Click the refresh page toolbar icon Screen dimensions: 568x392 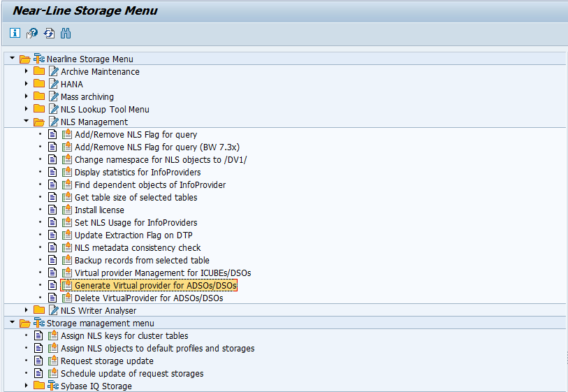[x=49, y=34]
